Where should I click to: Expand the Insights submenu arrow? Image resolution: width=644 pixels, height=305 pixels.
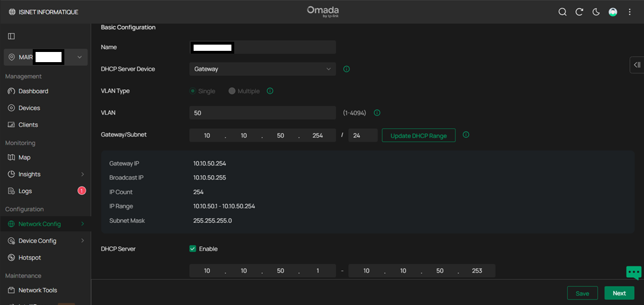pos(82,175)
